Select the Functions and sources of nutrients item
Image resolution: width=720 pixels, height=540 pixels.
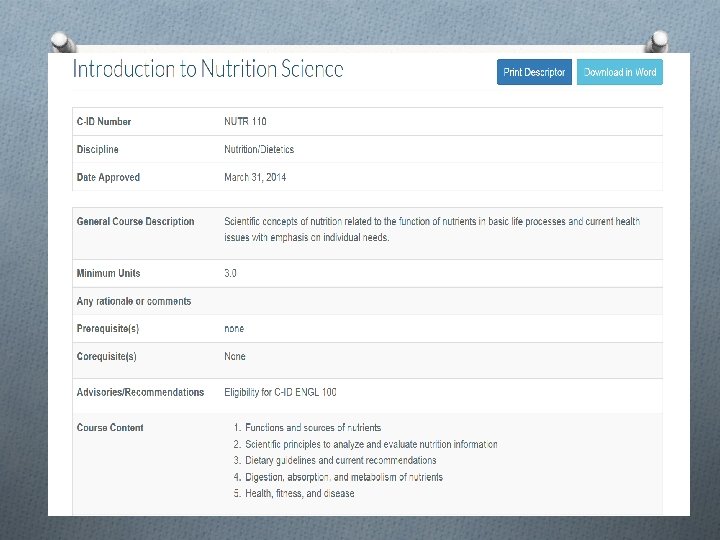[x=313, y=428]
